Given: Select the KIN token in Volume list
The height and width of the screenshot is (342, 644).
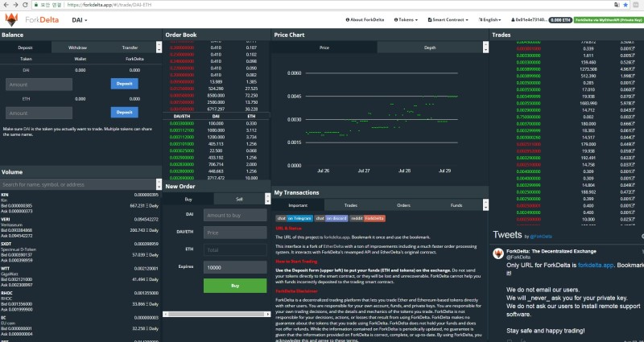Looking at the screenshot, I should tap(80, 203).
